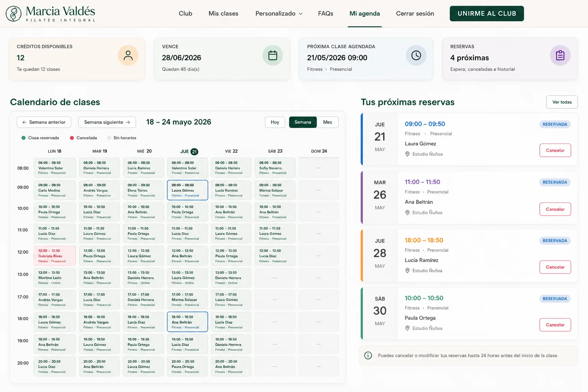Open the FAQs page
Viewport: 588px width, 392px height.
326,13
